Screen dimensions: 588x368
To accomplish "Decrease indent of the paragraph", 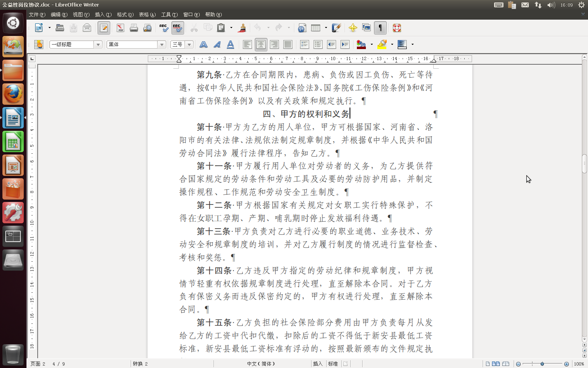I will click(x=332, y=44).
